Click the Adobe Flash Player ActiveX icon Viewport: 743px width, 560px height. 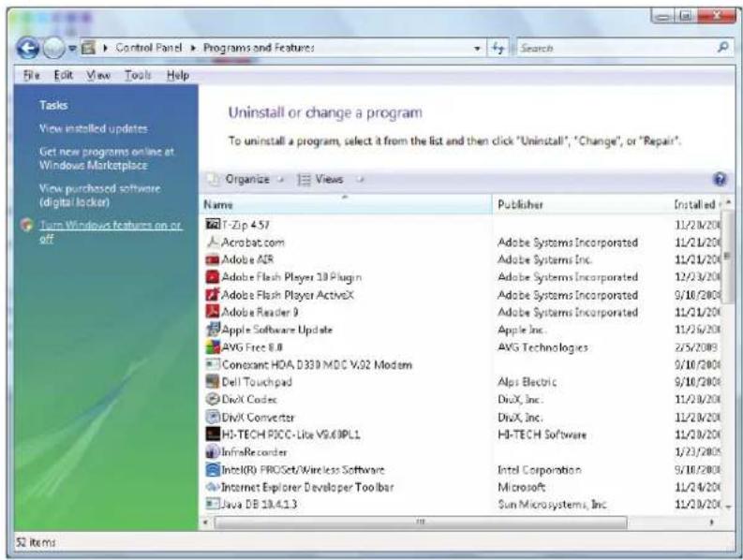coord(213,294)
